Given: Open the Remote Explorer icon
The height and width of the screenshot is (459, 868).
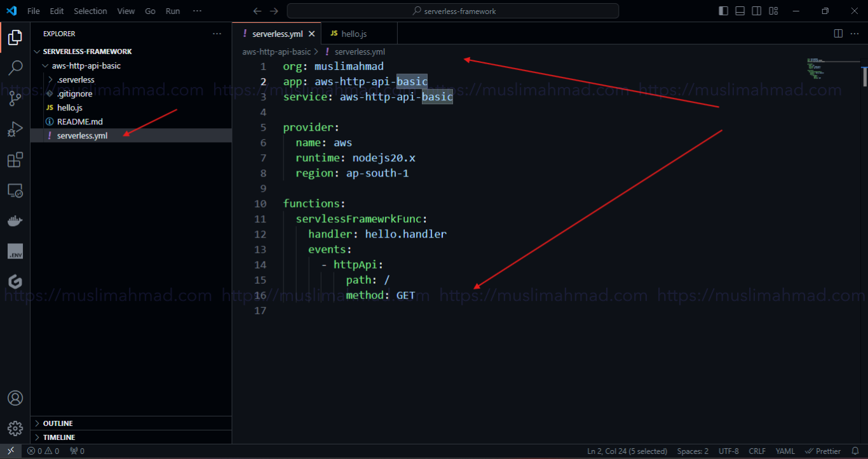Looking at the screenshot, I should (x=15, y=190).
